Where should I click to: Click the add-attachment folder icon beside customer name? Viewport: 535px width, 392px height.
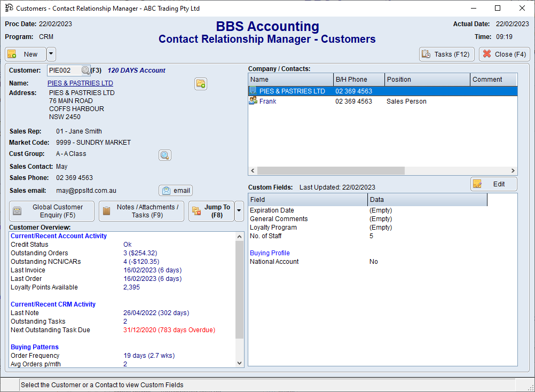coord(200,84)
